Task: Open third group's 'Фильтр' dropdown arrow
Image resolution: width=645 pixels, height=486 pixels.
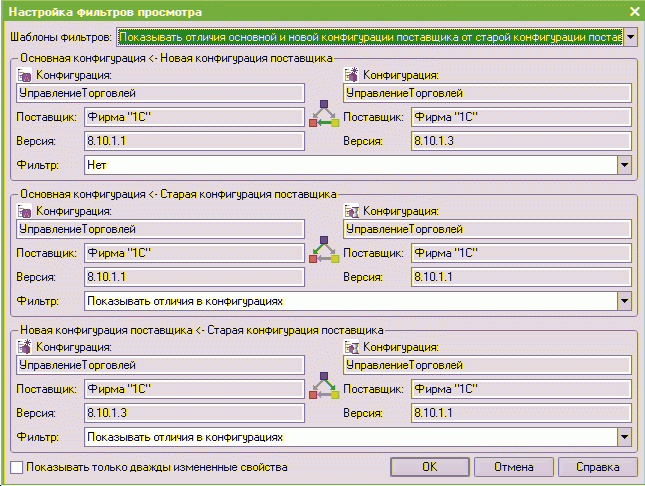Action: (x=624, y=437)
